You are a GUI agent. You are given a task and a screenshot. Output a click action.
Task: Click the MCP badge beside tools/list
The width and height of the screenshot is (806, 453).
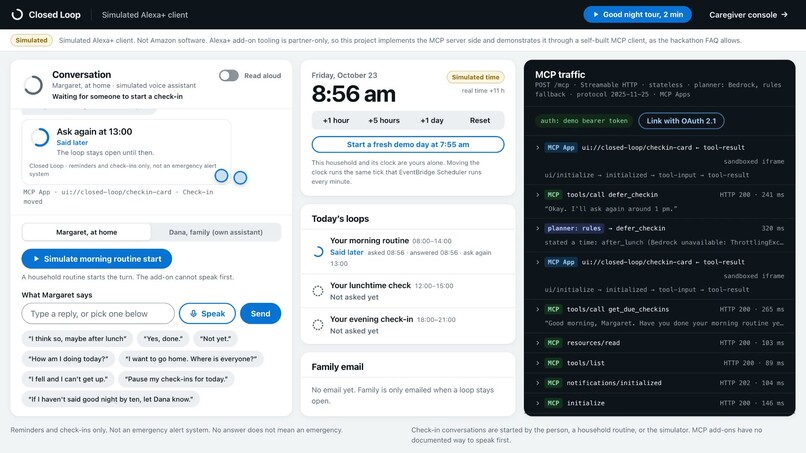tap(553, 363)
